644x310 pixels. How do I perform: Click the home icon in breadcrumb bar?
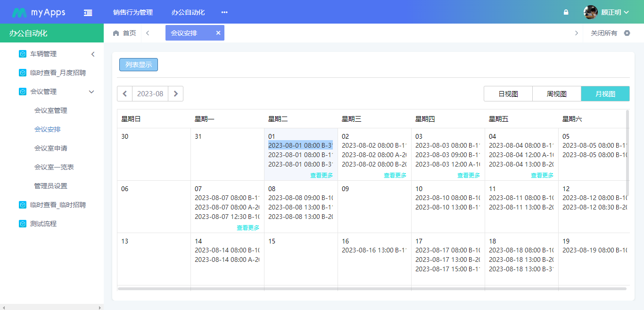click(x=116, y=33)
